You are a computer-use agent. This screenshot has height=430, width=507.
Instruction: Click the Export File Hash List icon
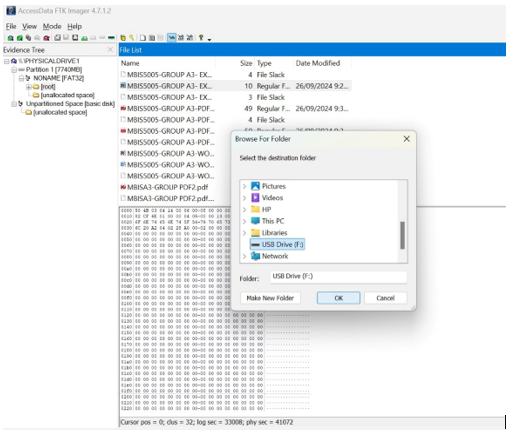click(152, 38)
